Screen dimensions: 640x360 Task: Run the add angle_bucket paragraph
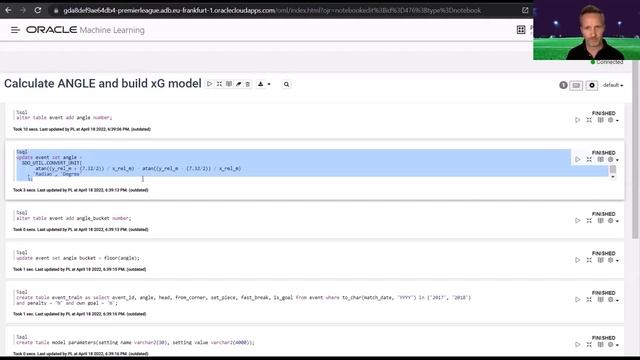(x=578, y=221)
